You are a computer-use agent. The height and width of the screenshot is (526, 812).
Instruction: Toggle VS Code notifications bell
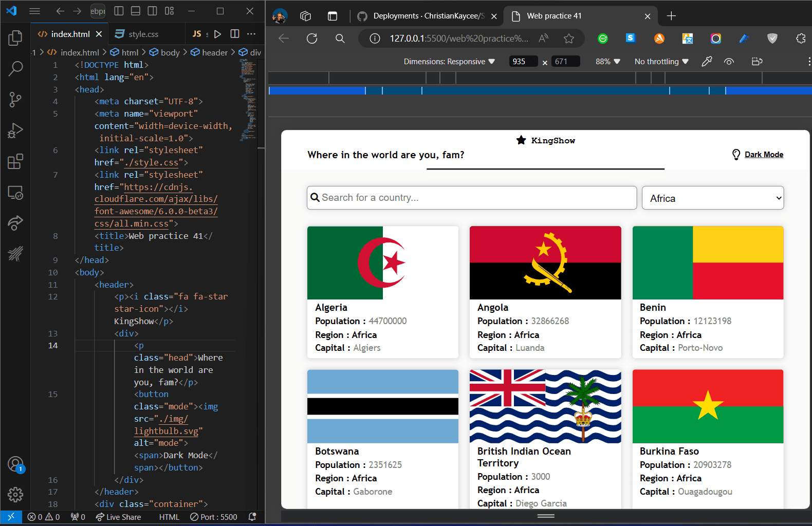[x=252, y=517]
